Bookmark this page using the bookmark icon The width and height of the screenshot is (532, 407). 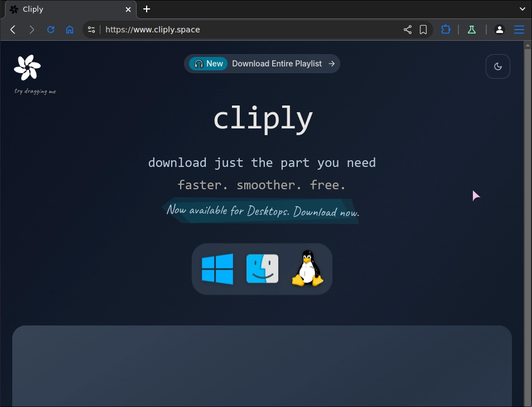[423, 30]
